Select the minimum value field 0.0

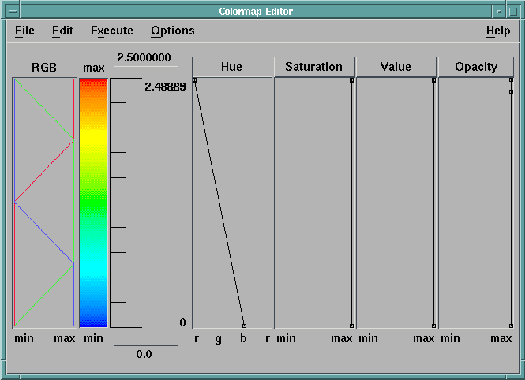(x=144, y=354)
